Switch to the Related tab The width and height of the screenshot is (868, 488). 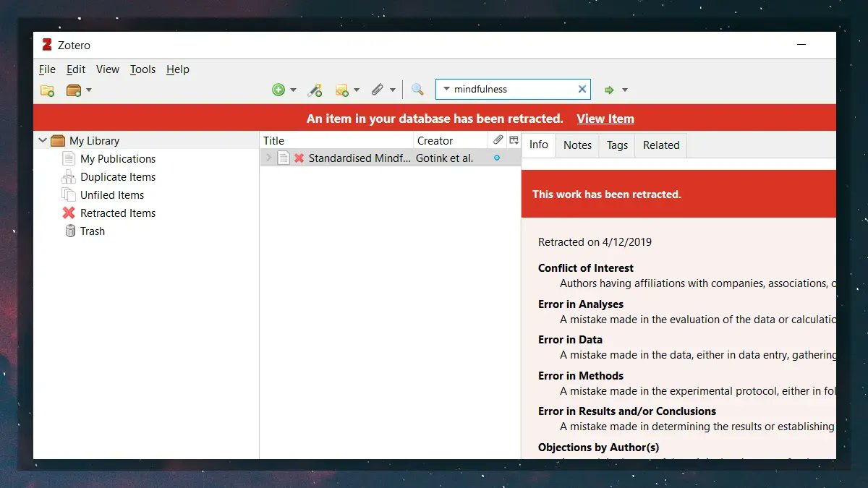(660, 145)
